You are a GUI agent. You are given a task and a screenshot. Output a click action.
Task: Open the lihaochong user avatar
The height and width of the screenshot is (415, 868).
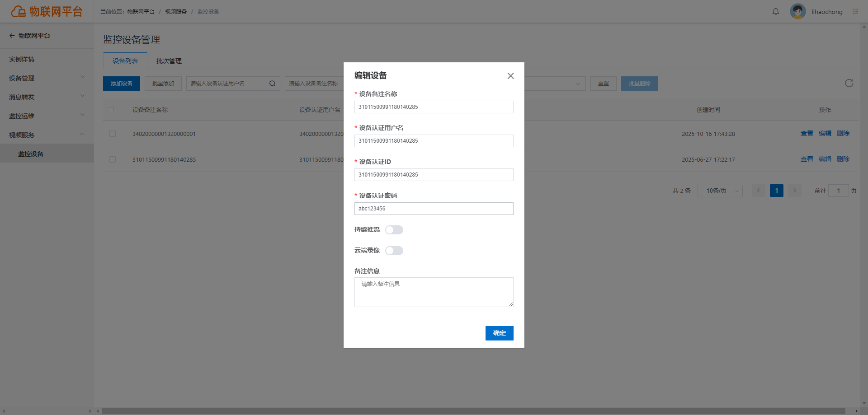pos(798,12)
